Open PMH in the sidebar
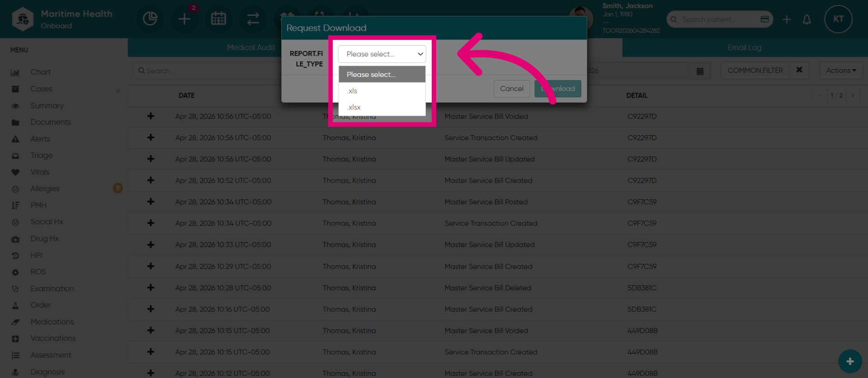Image resolution: width=868 pixels, height=378 pixels. pyautogui.click(x=38, y=205)
